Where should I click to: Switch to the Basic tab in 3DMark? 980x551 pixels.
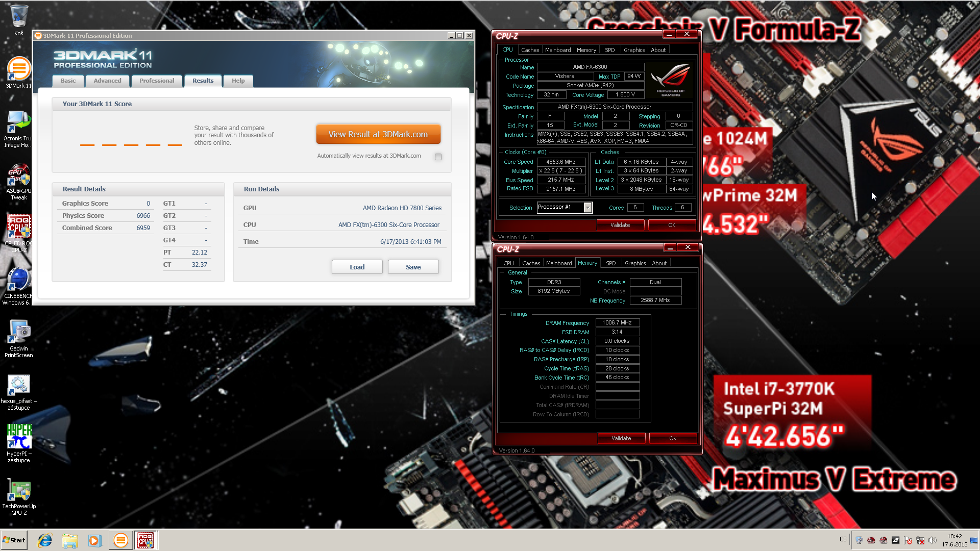point(68,81)
